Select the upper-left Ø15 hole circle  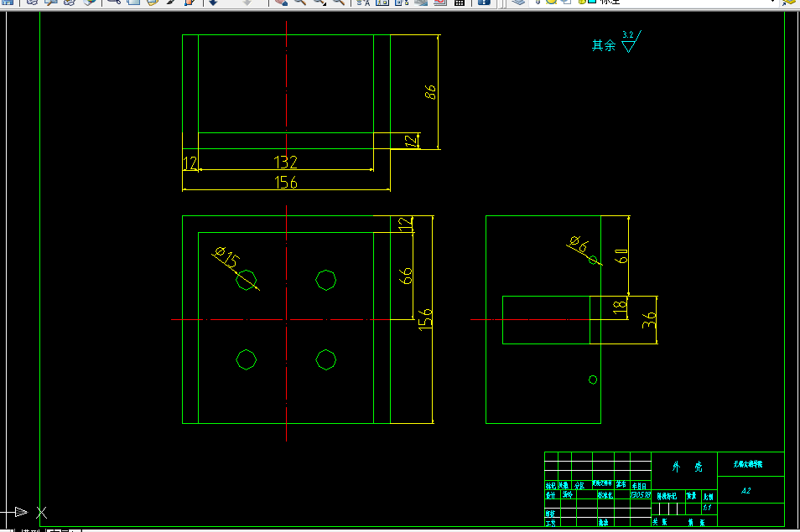click(x=247, y=280)
